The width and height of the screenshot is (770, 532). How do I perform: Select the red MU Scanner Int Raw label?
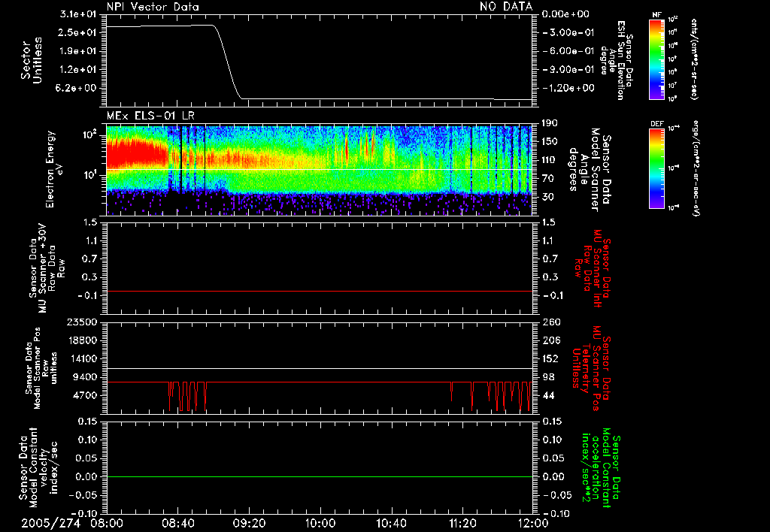[x=593, y=268]
